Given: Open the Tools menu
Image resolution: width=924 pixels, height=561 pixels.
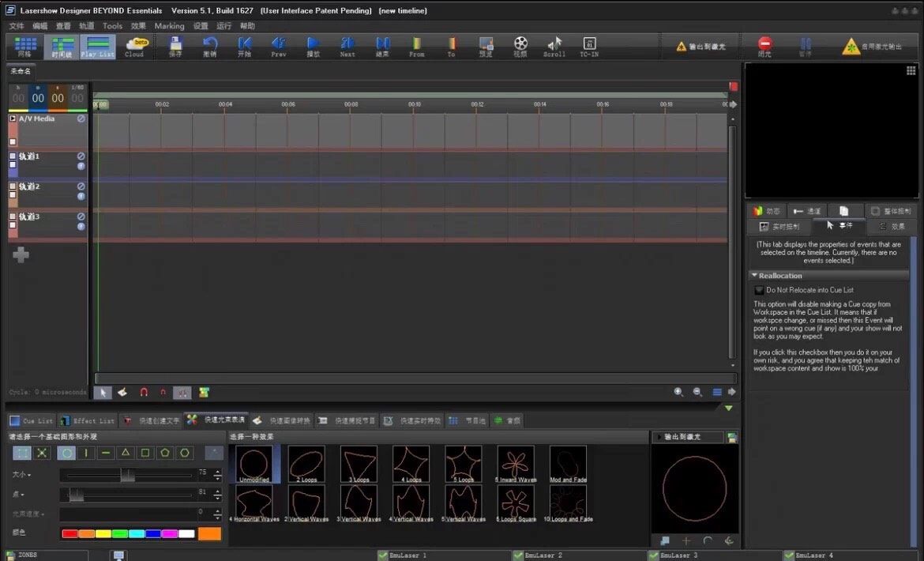Looking at the screenshot, I should 113,26.
